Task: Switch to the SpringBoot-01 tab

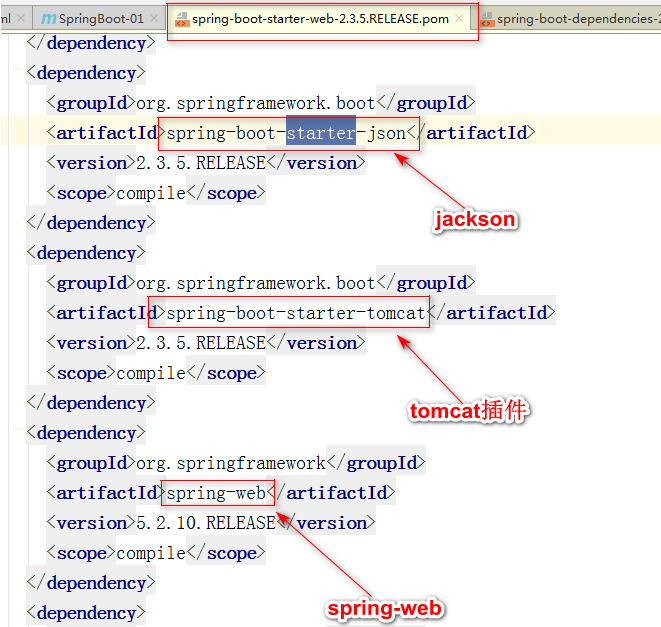Action: [x=100, y=19]
